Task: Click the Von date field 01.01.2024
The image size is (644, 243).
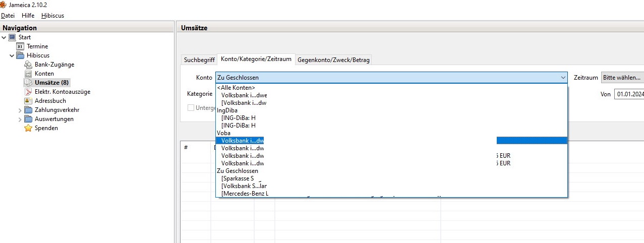Action: tap(629, 94)
